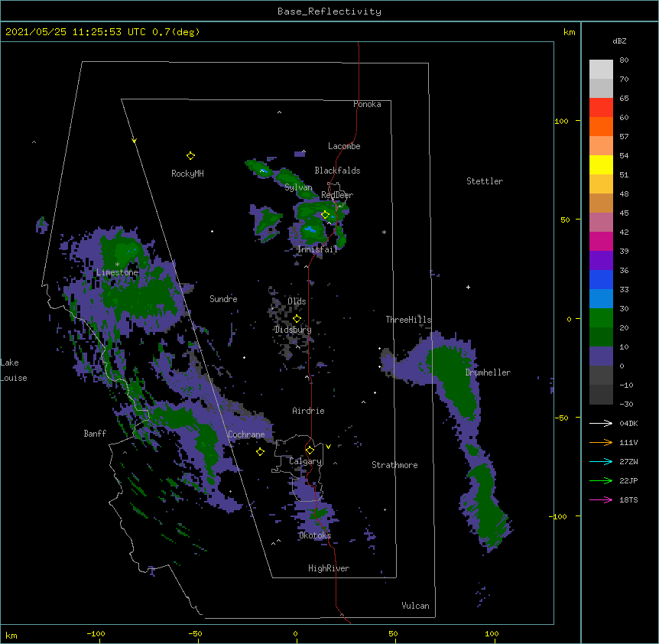Image resolution: width=659 pixels, height=644 pixels.
Task: Click the Vulcan label
Action: coord(415,606)
